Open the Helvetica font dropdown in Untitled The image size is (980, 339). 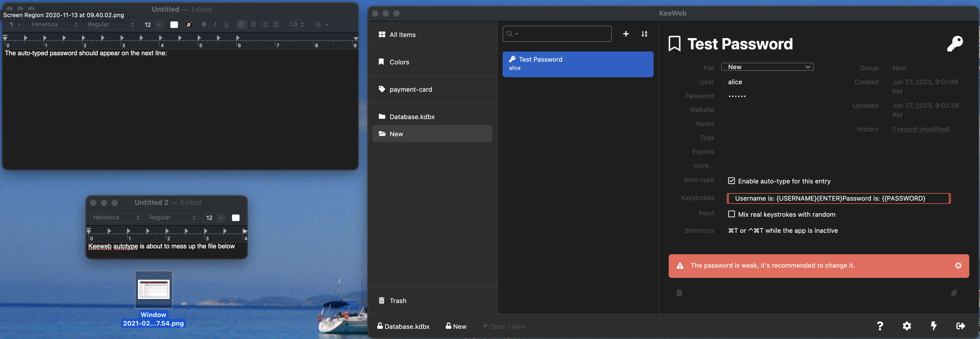54,24
